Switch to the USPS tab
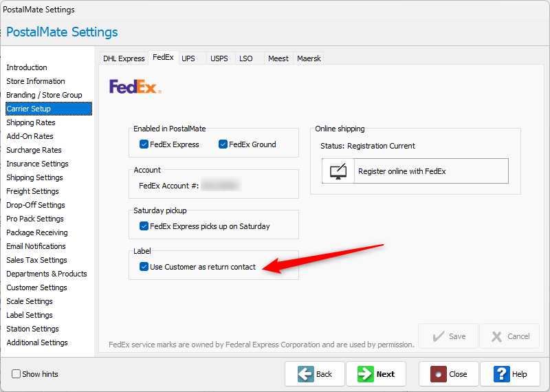The height and width of the screenshot is (392, 550). click(219, 58)
